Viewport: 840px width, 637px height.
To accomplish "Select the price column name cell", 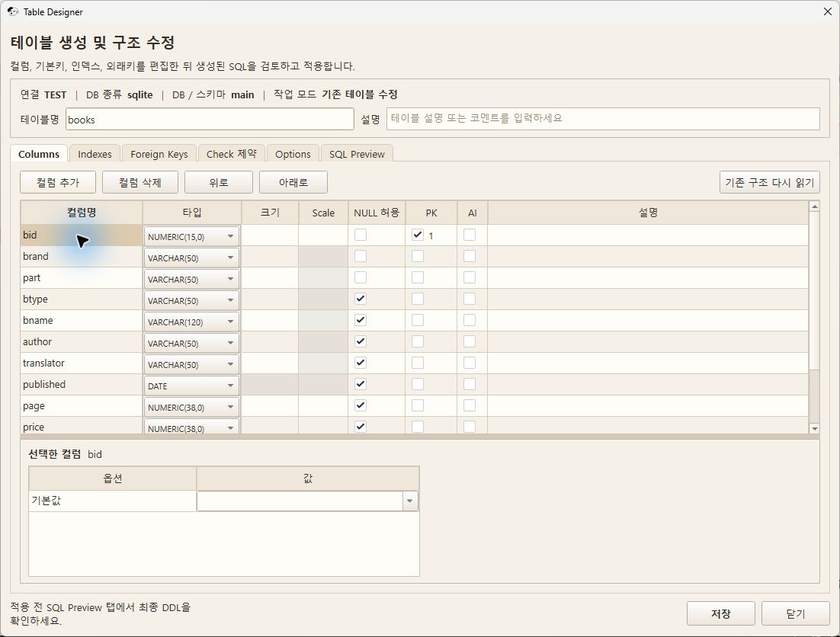I will click(x=82, y=427).
